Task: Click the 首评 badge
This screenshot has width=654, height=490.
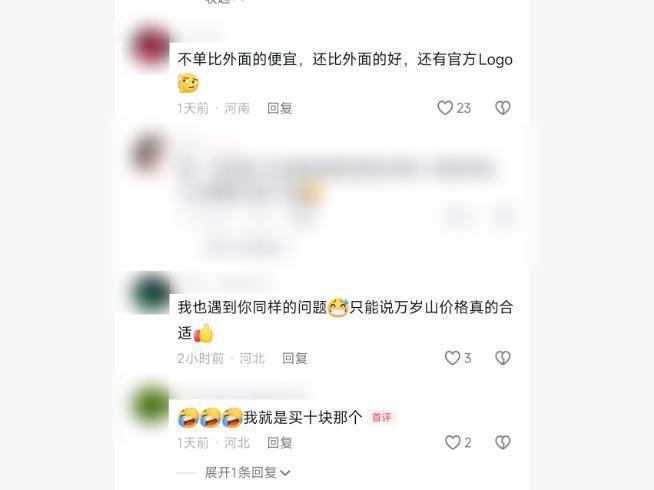Action: point(381,417)
